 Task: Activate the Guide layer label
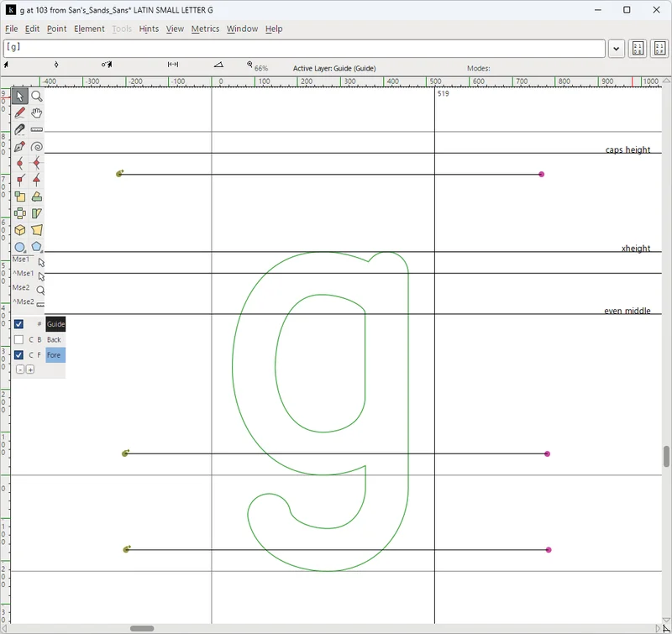[x=55, y=324]
